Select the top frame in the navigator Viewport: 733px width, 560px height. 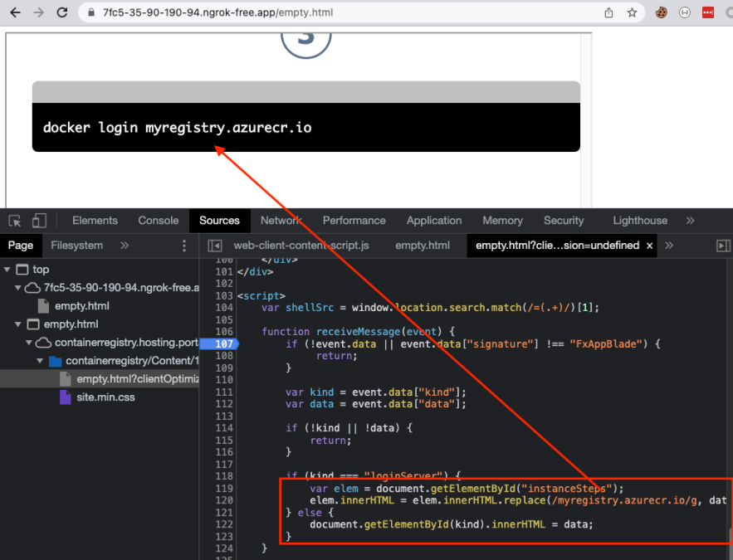click(x=41, y=270)
